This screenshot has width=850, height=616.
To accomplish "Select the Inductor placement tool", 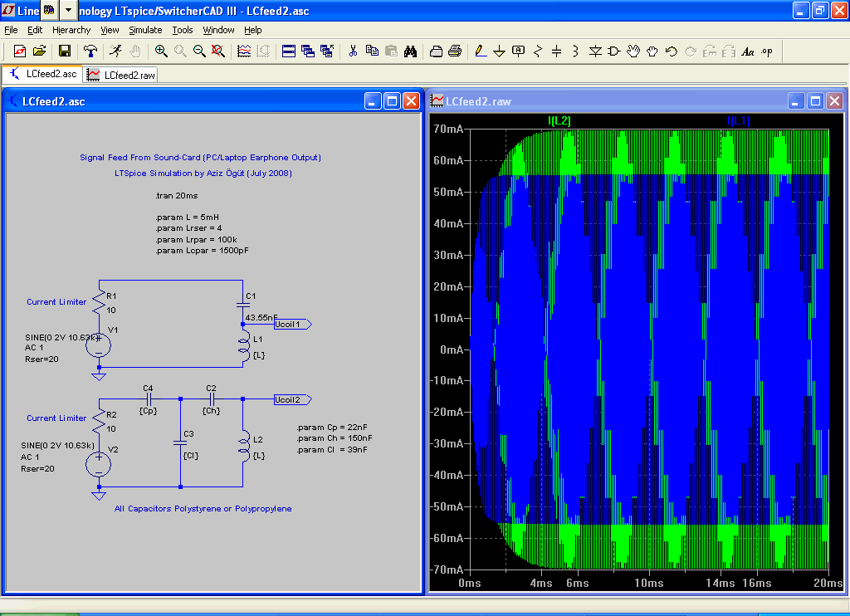I will click(576, 51).
